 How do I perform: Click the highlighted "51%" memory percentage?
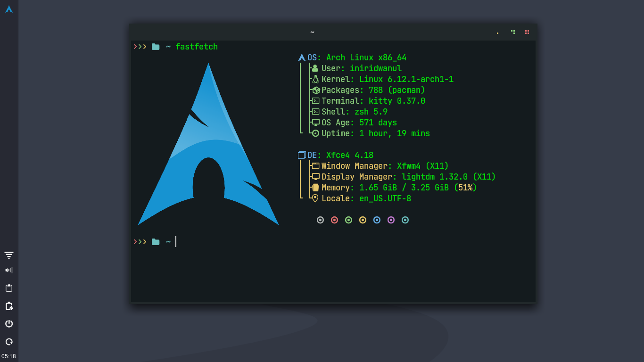465,188
